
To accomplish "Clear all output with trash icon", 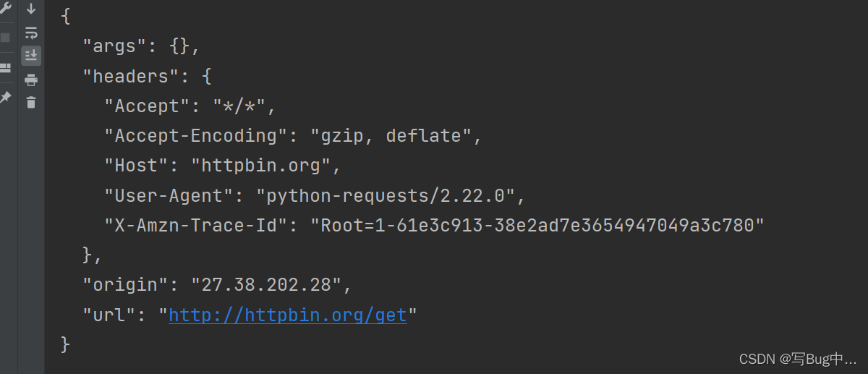I will [x=31, y=102].
